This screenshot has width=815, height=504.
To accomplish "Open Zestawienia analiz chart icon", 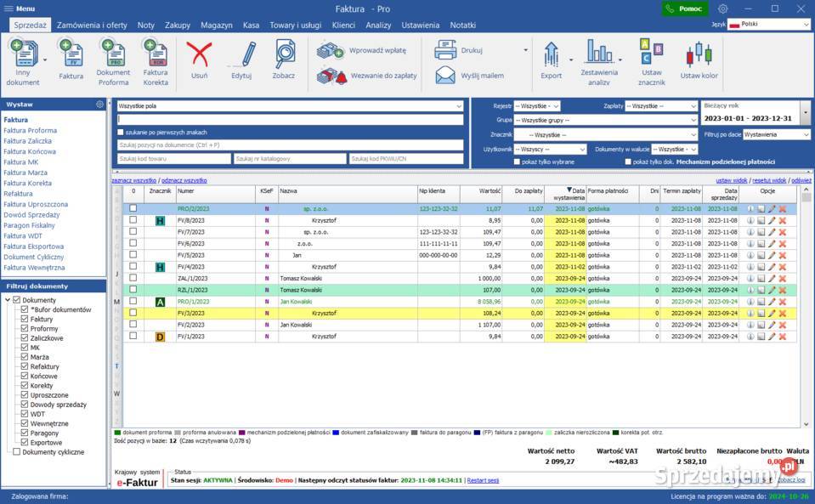I will (x=599, y=53).
